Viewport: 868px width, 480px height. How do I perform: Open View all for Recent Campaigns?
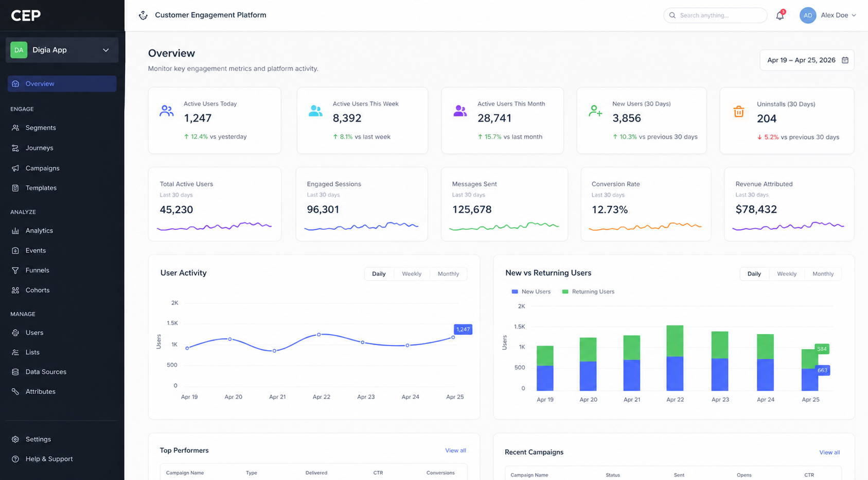(829, 452)
